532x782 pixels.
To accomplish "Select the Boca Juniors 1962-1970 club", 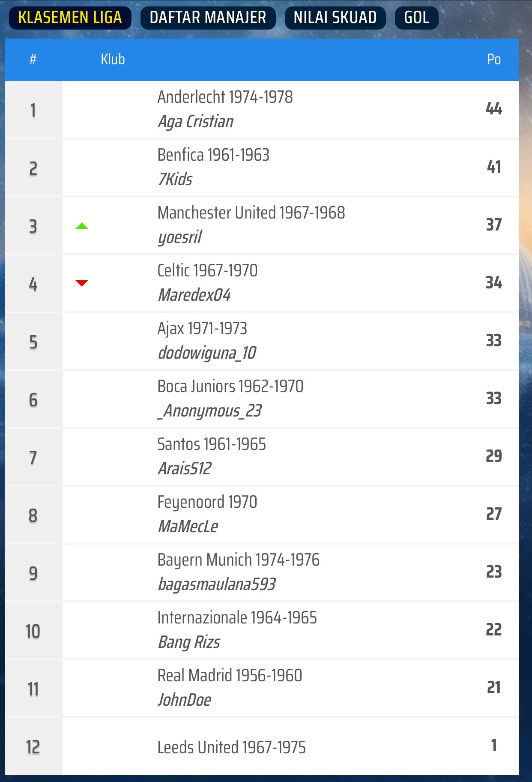I will pos(230,387).
